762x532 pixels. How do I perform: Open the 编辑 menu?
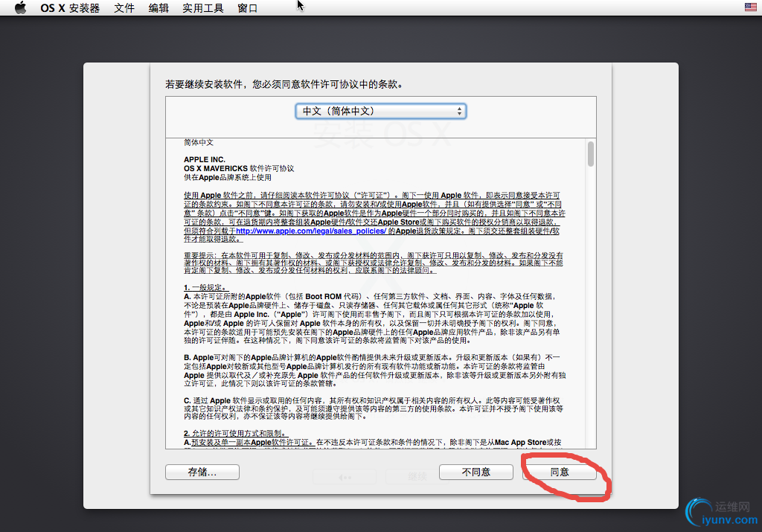(x=159, y=8)
